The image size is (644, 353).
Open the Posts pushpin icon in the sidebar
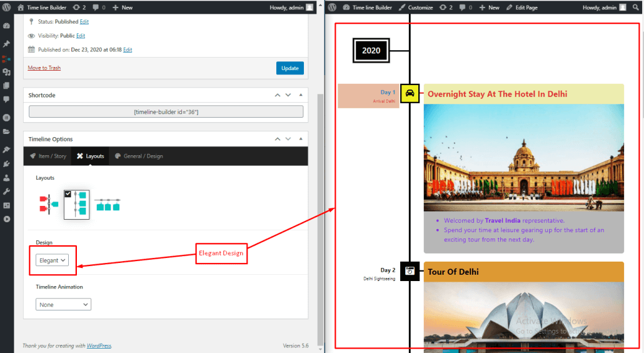(x=6, y=44)
